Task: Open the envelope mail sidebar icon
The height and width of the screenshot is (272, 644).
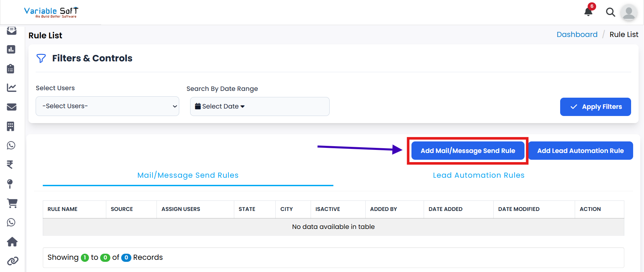Action: coord(12,107)
